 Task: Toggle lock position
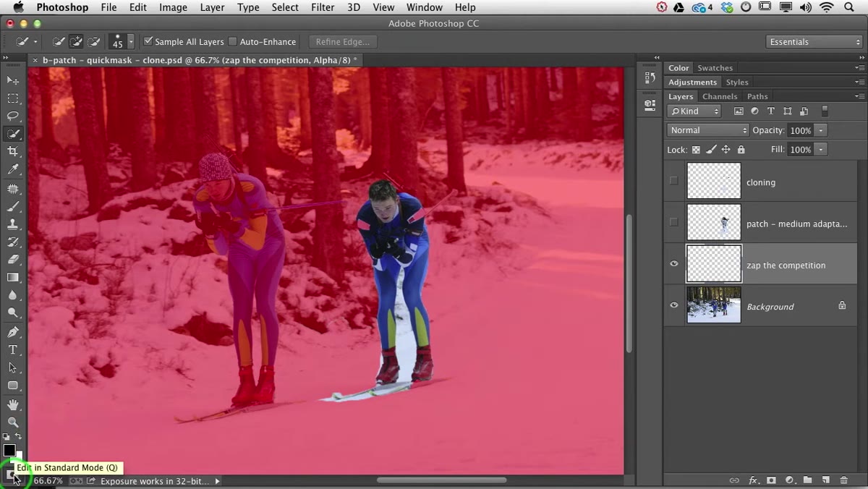(726, 150)
